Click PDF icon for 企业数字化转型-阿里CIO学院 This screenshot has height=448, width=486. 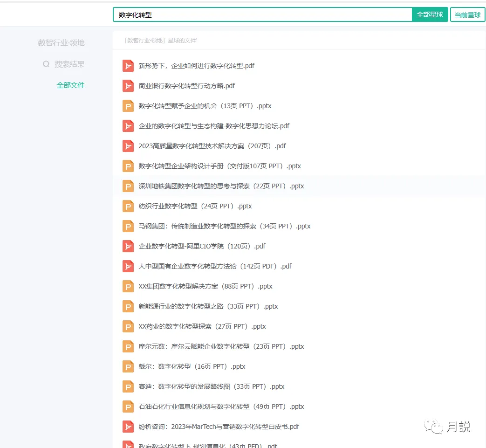click(128, 246)
